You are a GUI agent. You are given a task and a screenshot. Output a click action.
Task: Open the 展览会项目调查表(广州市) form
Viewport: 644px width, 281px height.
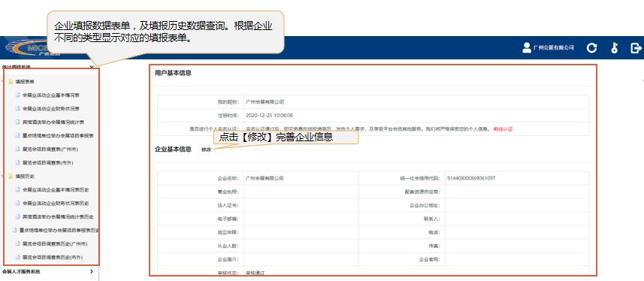point(50,149)
